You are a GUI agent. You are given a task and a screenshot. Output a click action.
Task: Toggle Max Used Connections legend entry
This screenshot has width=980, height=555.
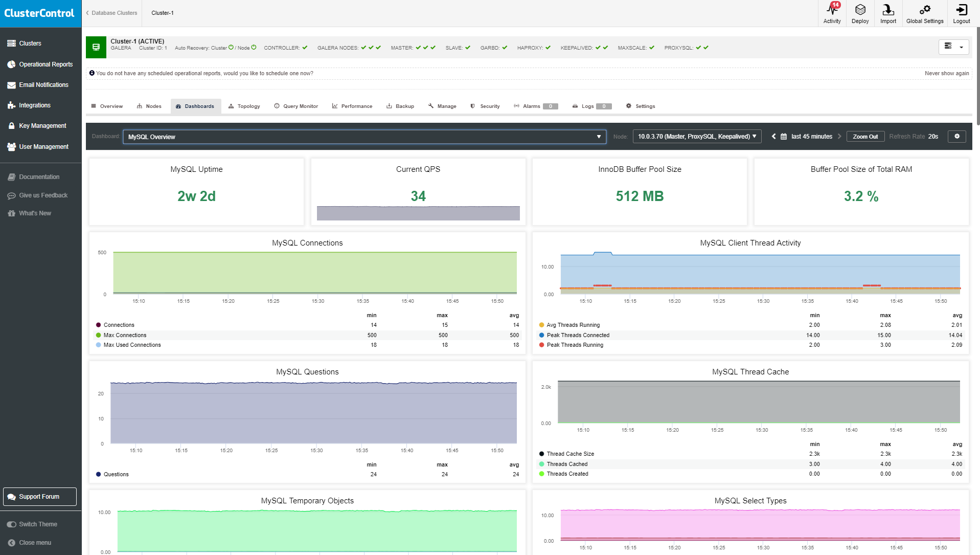click(128, 345)
